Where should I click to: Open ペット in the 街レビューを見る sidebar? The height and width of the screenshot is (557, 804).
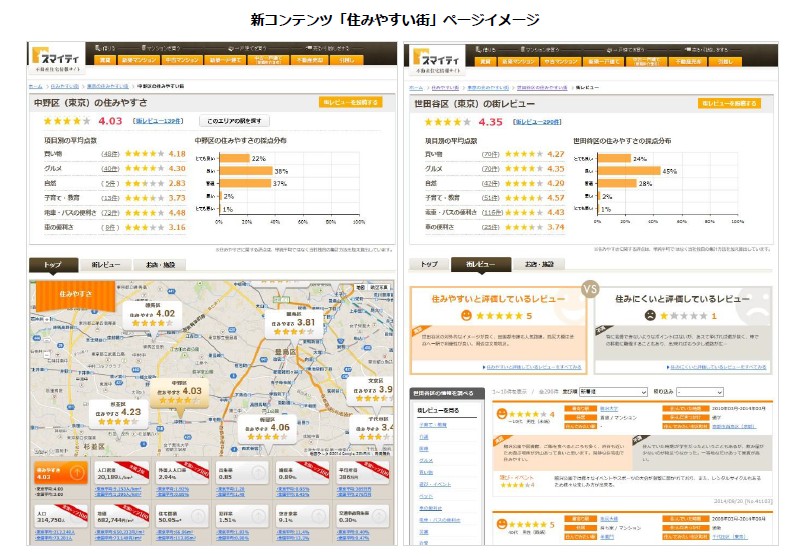pos(426,496)
